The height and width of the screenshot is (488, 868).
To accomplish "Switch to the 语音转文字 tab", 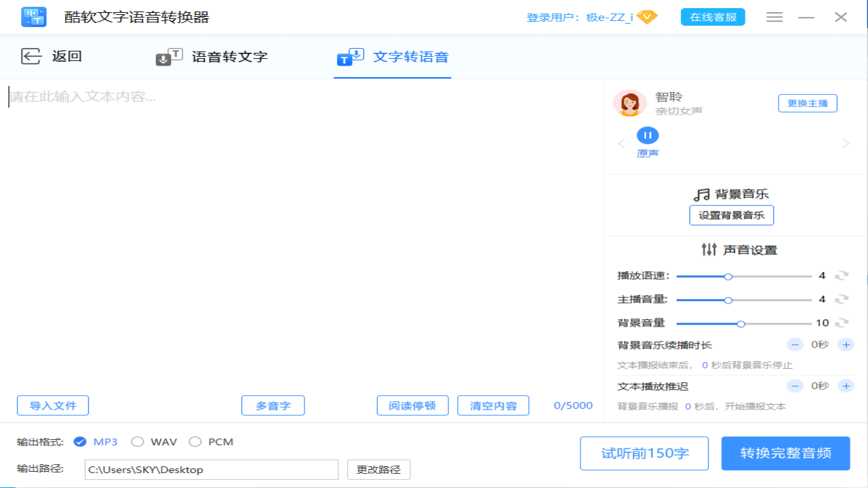I will [212, 58].
